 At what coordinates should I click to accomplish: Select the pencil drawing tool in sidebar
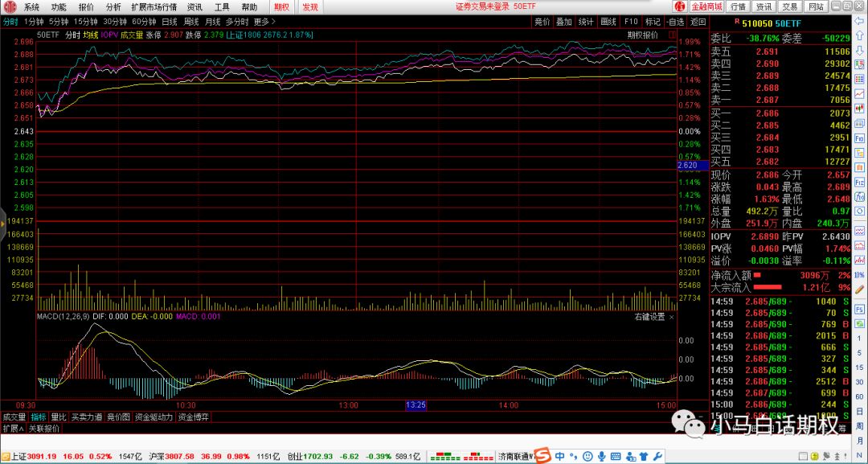860,289
